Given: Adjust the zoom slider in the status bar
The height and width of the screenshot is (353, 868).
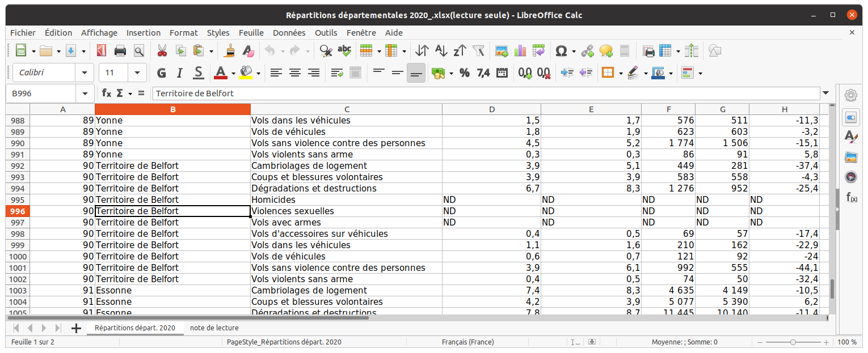Looking at the screenshot, I should [x=793, y=342].
